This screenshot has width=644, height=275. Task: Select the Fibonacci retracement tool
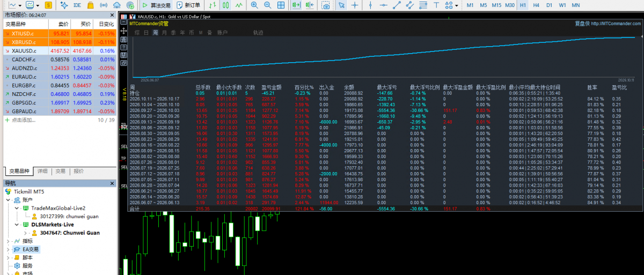[423, 5]
